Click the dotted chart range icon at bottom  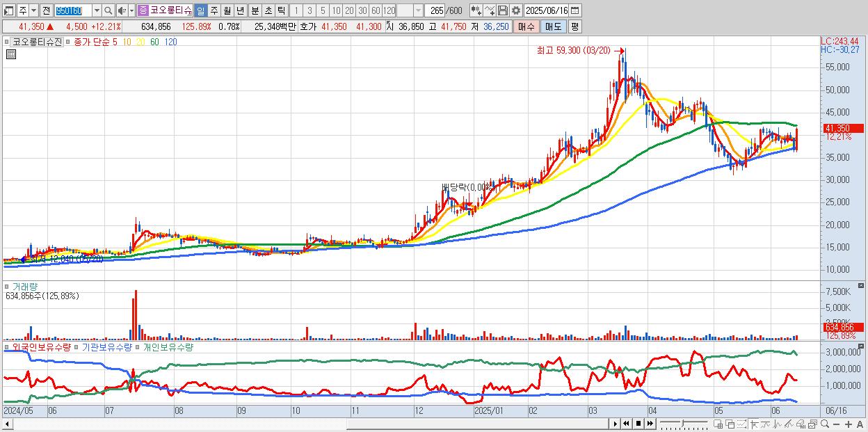[741, 424]
